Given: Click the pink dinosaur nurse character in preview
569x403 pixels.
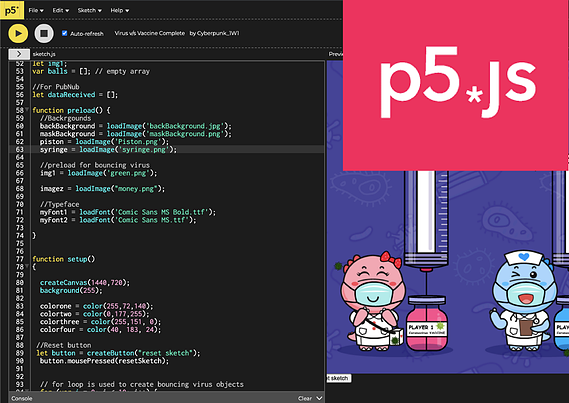Looking at the screenshot, I should tap(372, 302).
